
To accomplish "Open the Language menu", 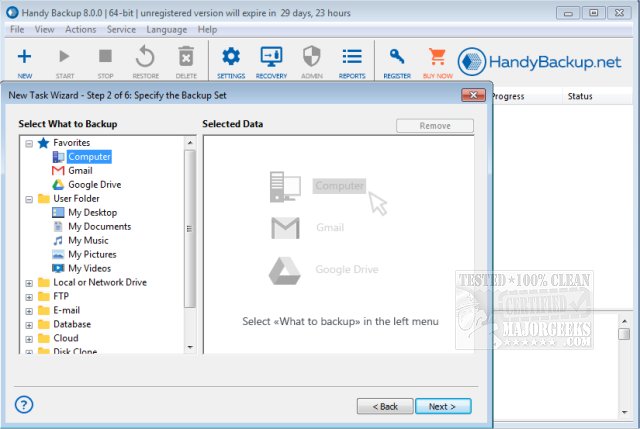I will click(167, 30).
